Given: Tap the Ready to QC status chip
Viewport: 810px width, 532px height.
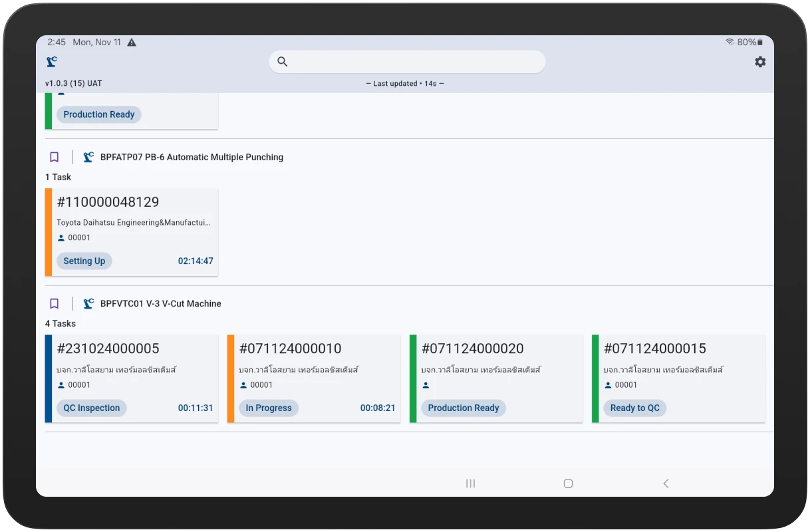Looking at the screenshot, I should click(x=634, y=408).
